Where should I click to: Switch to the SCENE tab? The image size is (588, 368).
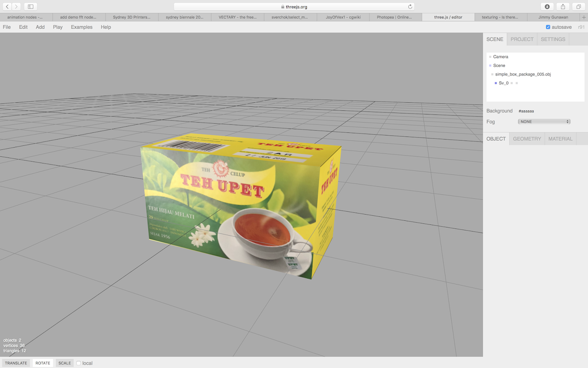pos(495,39)
